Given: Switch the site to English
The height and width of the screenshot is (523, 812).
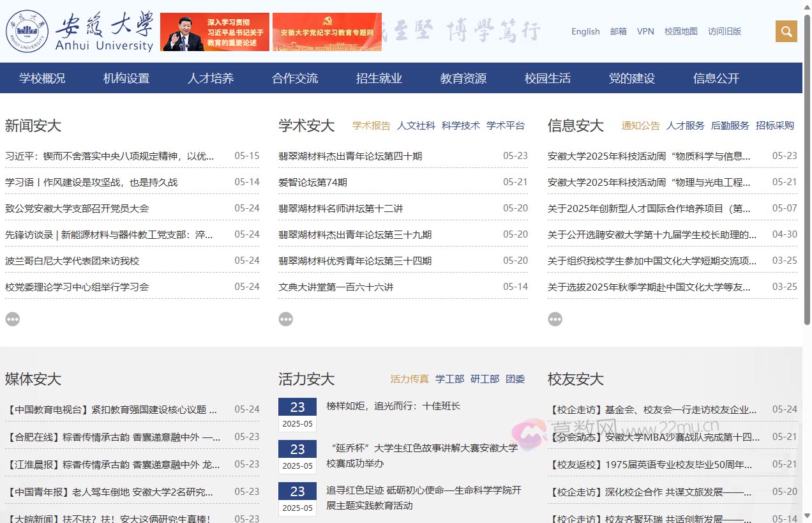Looking at the screenshot, I should point(585,31).
